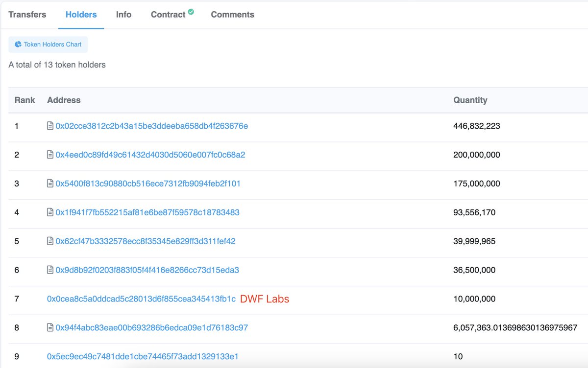The height and width of the screenshot is (368, 588).
Task: Open the Info tab
Action: click(x=123, y=14)
